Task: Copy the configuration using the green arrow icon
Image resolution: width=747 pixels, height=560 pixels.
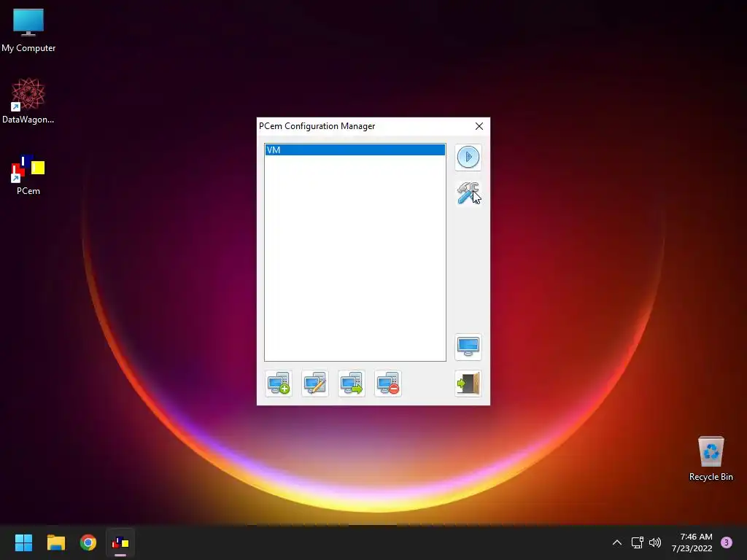Action: click(352, 384)
